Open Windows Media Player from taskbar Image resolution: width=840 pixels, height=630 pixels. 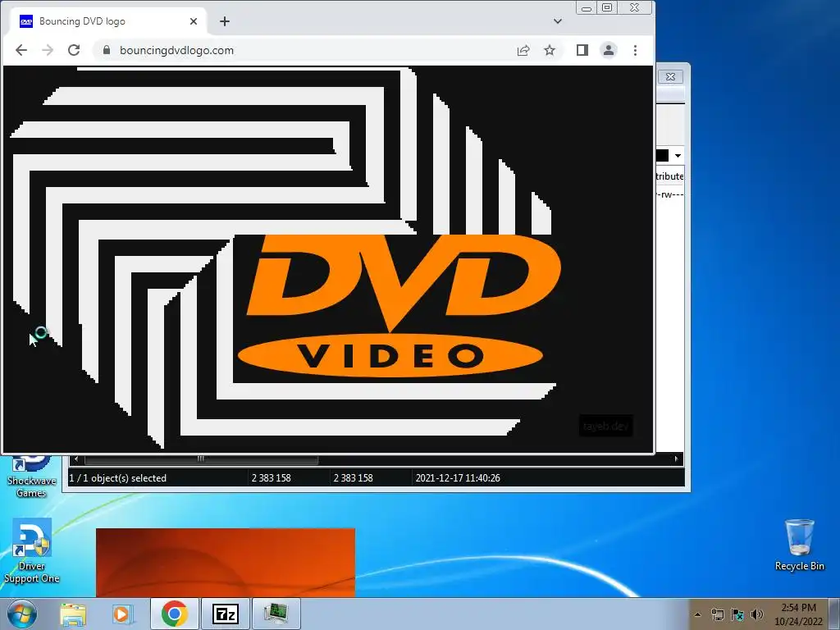click(x=123, y=614)
